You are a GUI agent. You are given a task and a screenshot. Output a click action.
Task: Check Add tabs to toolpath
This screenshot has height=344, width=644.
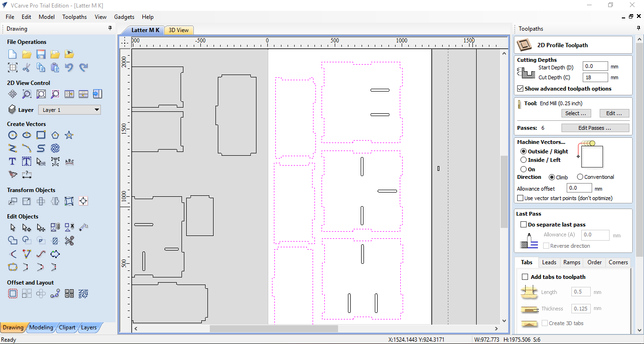point(525,277)
